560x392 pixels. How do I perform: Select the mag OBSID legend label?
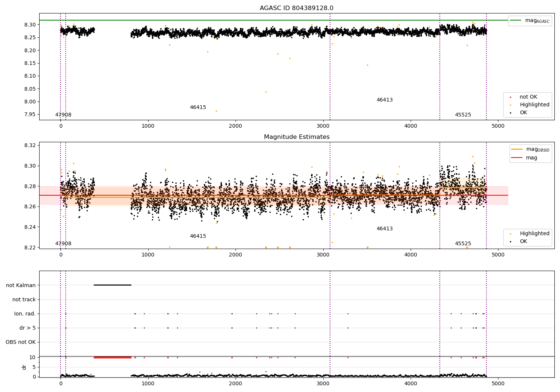point(538,149)
